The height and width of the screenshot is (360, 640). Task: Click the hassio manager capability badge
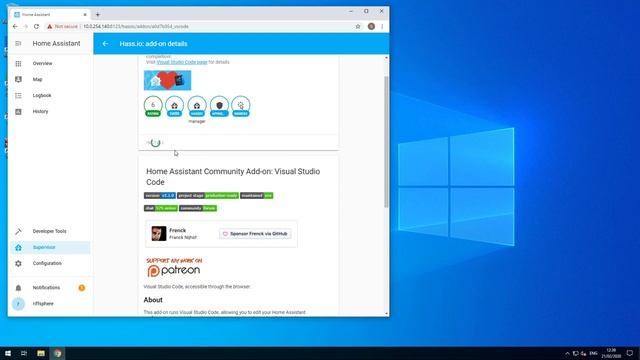197,107
